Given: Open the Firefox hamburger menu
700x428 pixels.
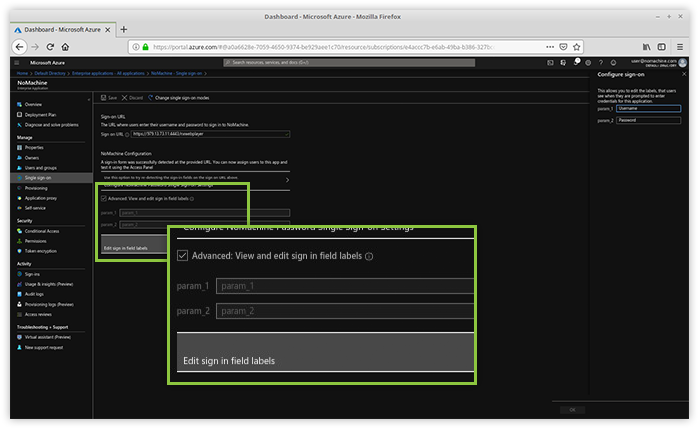Looking at the screenshot, I should click(x=680, y=47).
